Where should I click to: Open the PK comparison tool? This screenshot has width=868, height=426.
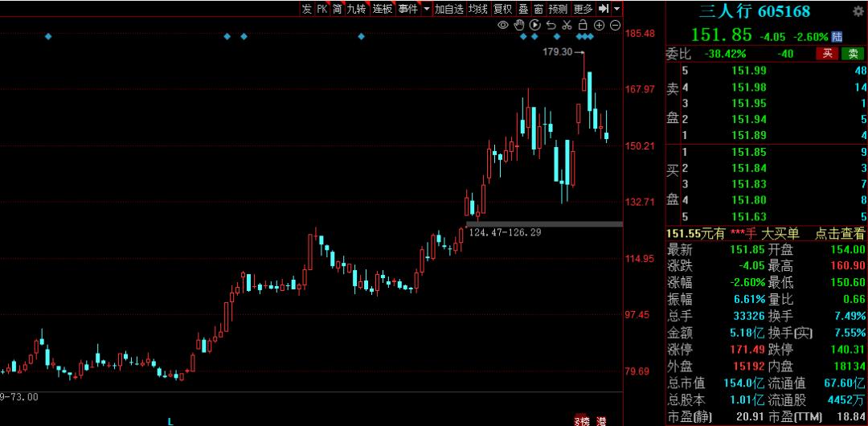322,9
